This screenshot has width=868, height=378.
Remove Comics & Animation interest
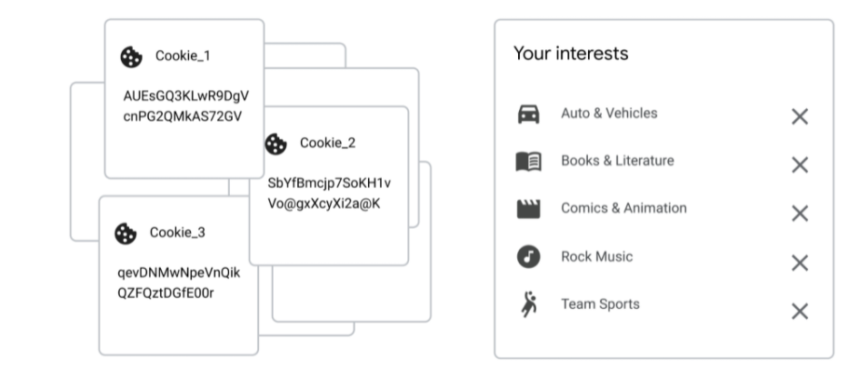800,214
